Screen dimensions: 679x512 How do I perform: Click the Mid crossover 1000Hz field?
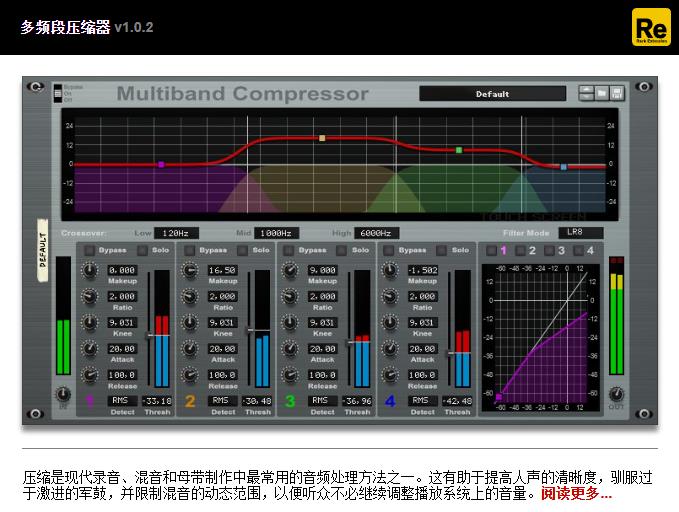pos(276,233)
